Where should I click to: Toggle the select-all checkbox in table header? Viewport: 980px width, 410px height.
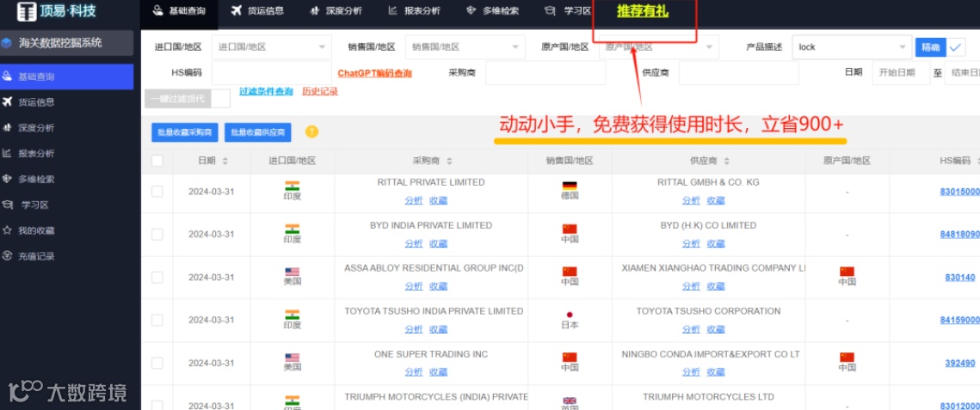(157, 161)
